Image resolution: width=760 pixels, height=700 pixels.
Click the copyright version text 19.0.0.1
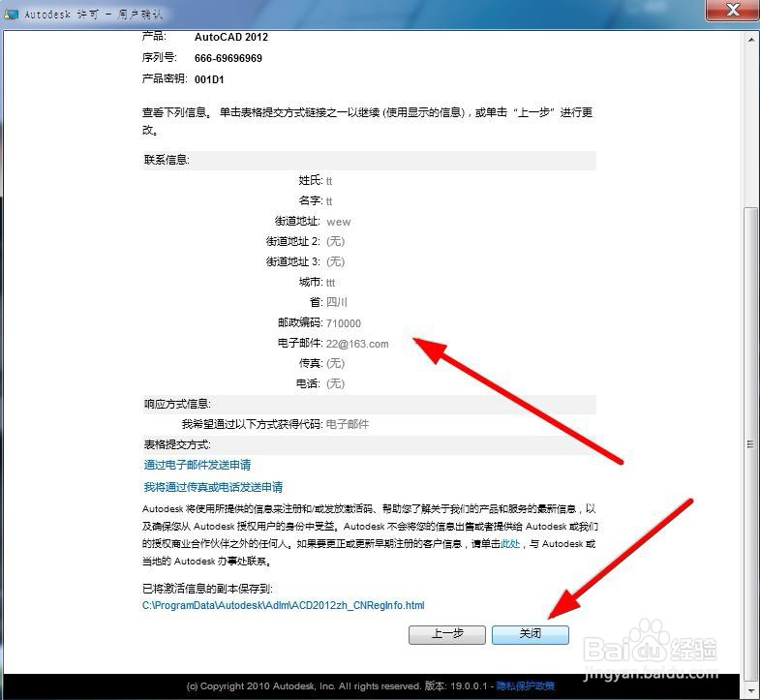click(469, 685)
